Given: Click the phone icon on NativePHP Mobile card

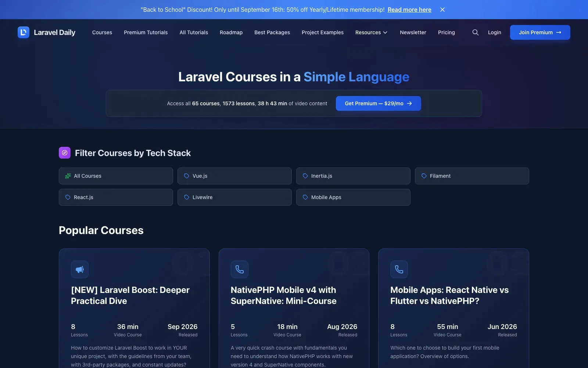Looking at the screenshot, I should coord(240,269).
